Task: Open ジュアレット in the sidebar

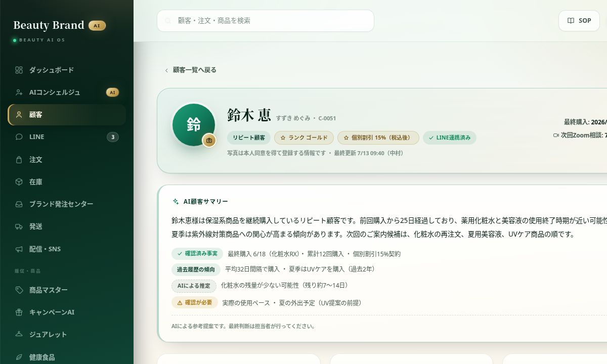Action: pos(67,335)
